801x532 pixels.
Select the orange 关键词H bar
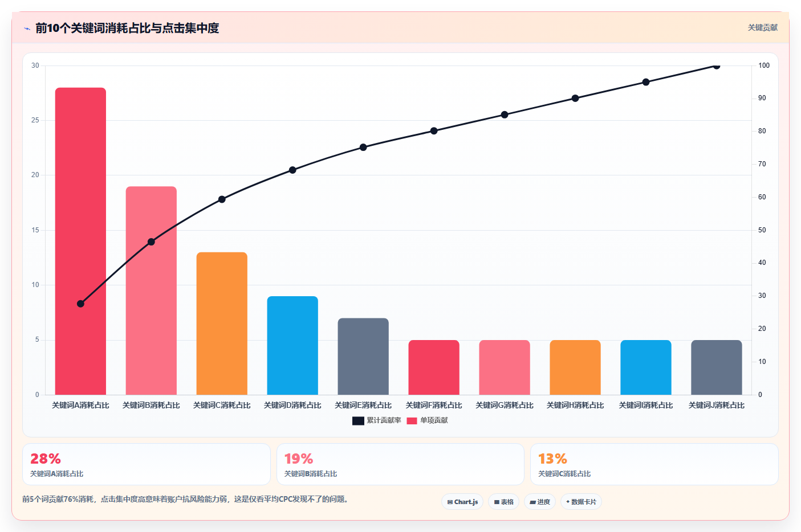click(575, 367)
